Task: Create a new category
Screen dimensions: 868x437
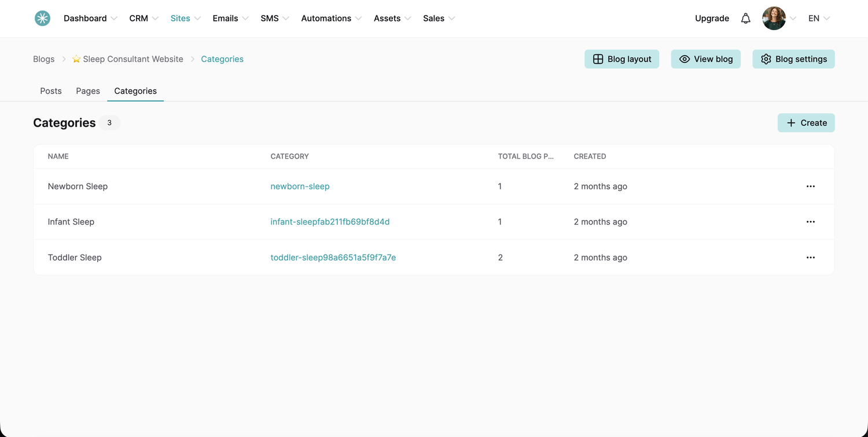Action: pyautogui.click(x=806, y=123)
